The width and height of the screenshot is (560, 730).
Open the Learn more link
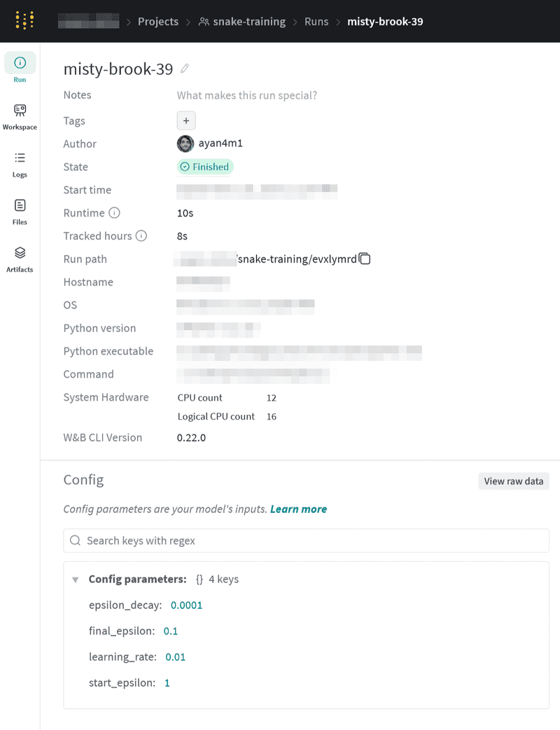[x=298, y=509]
